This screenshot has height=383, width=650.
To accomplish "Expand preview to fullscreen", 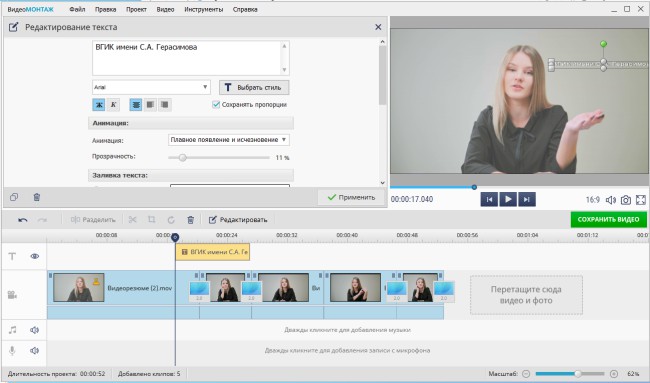I will coord(640,200).
